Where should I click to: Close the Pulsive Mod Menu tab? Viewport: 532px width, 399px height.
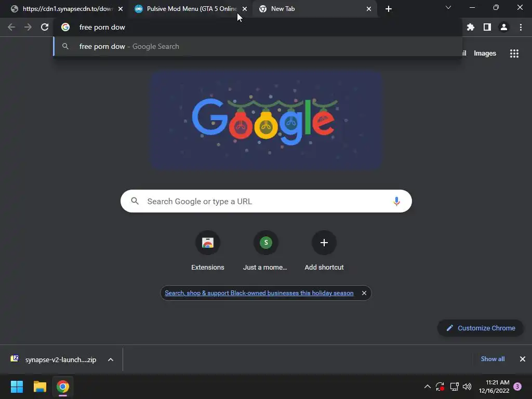point(245,9)
